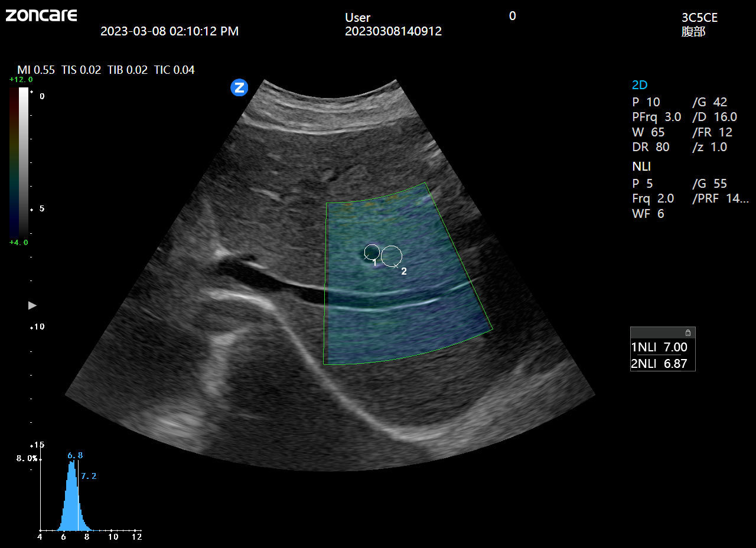Click the NLI mode parameters heading
Image resolution: width=756 pixels, height=548 pixels.
point(641,167)
